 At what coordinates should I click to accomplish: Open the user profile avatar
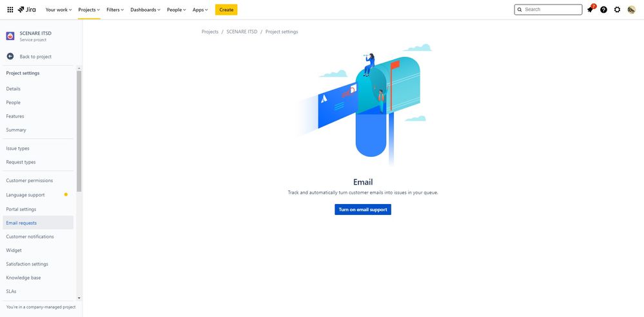tap(631, 10)
